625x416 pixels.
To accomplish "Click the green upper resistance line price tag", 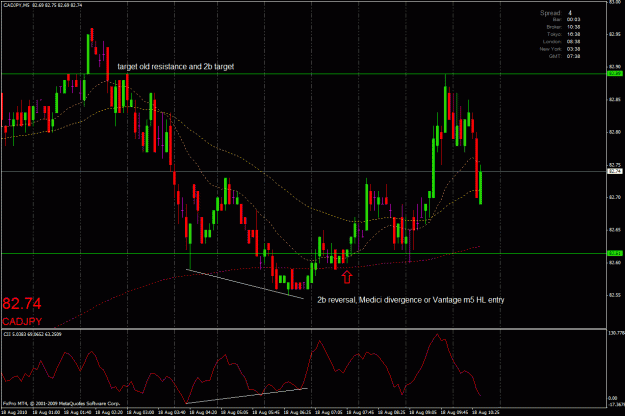I will [615, 73].
